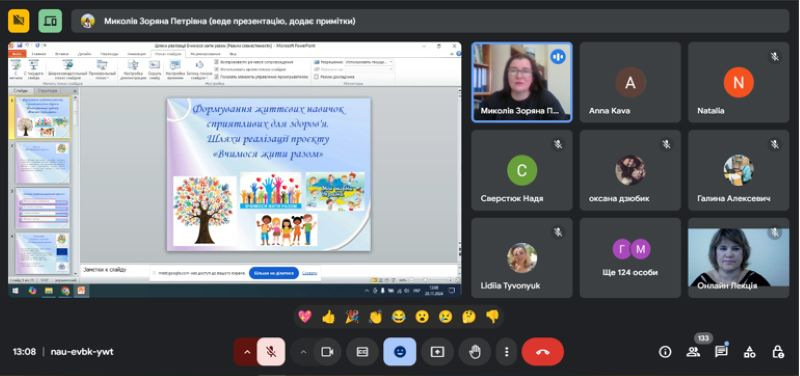Send thumbs up emoji reaction
Image resolution: width=800 pixels, height=376 pixels.
[x=329, y=317]
